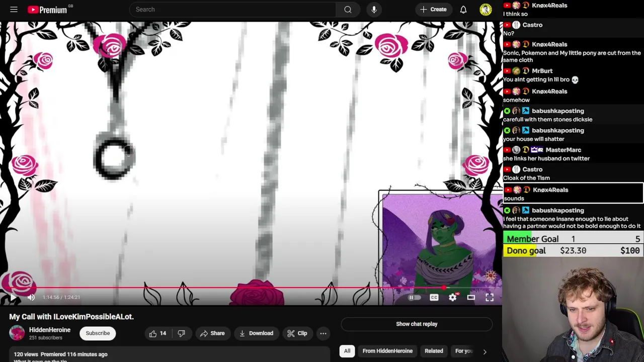
Task: Create a Clip of the video
Action: coord(297,333)
